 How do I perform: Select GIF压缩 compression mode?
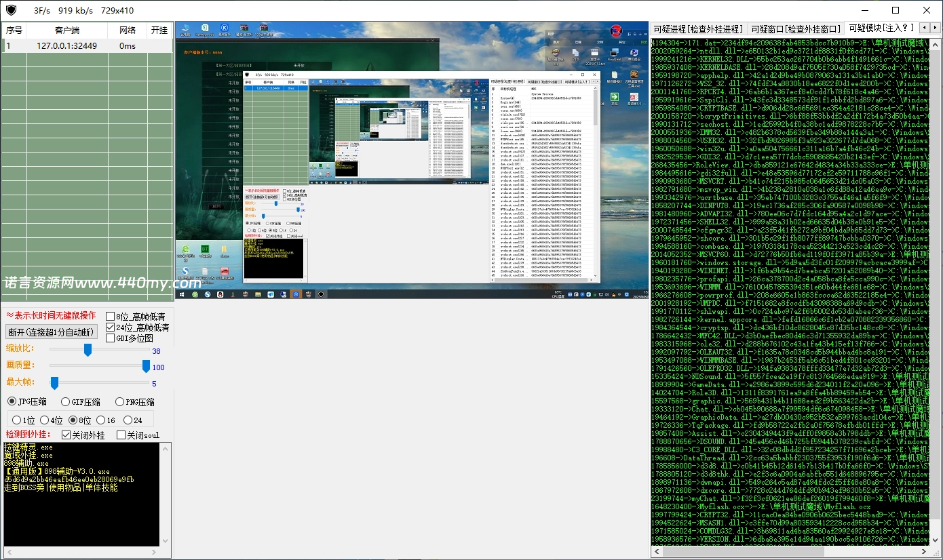[x=66, y=402]
